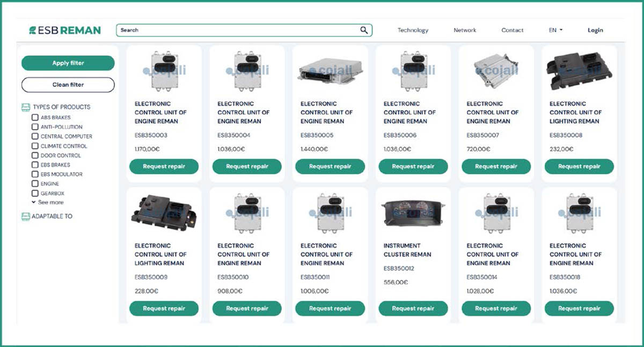Request repair for ESB350003
The height and width of the screenshot is (347, 644).
click(x=164, y=166)
